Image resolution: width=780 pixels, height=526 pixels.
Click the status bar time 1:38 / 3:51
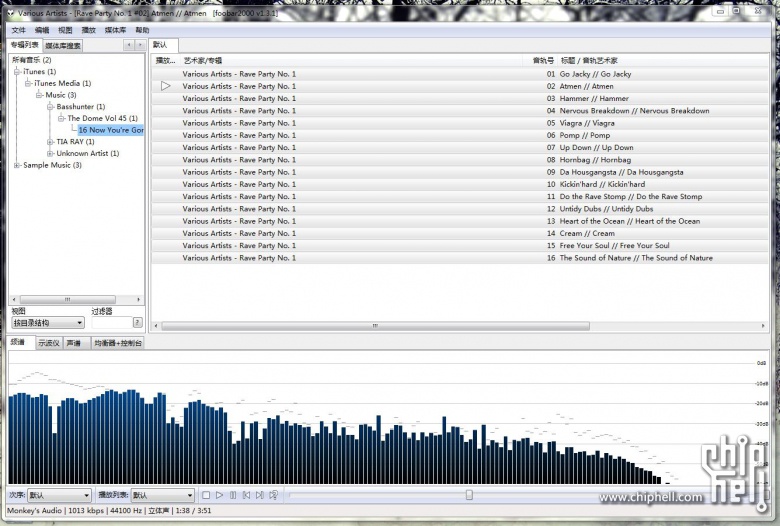(193, 511)
